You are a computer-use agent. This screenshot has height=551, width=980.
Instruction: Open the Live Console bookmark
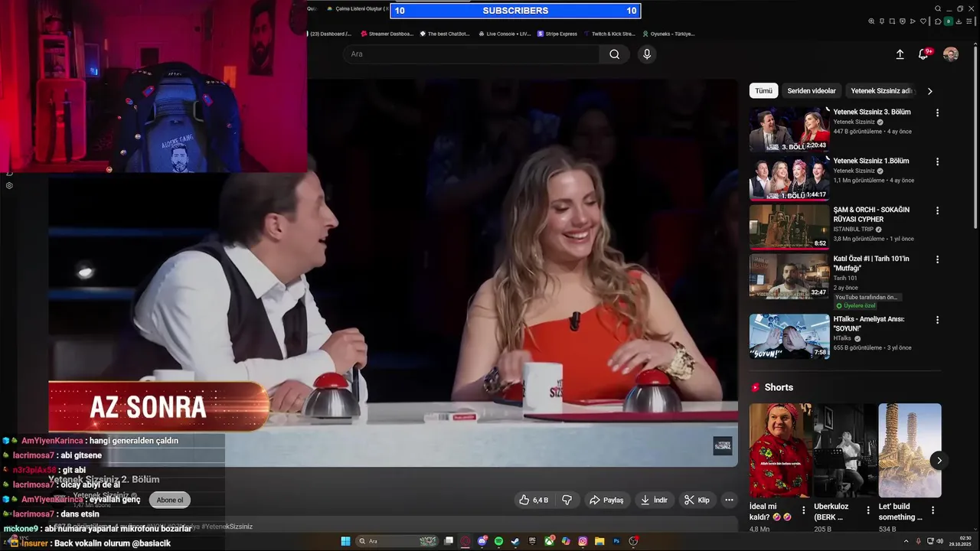(504, 34)
